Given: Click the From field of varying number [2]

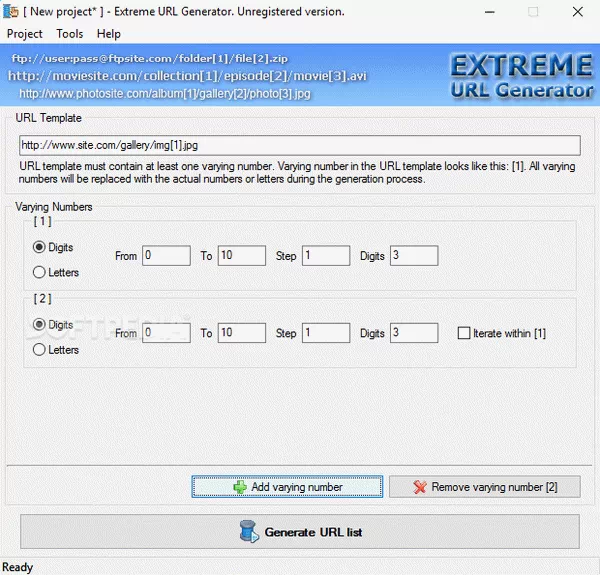Looking at the screenshot, I should click(166, 333).
